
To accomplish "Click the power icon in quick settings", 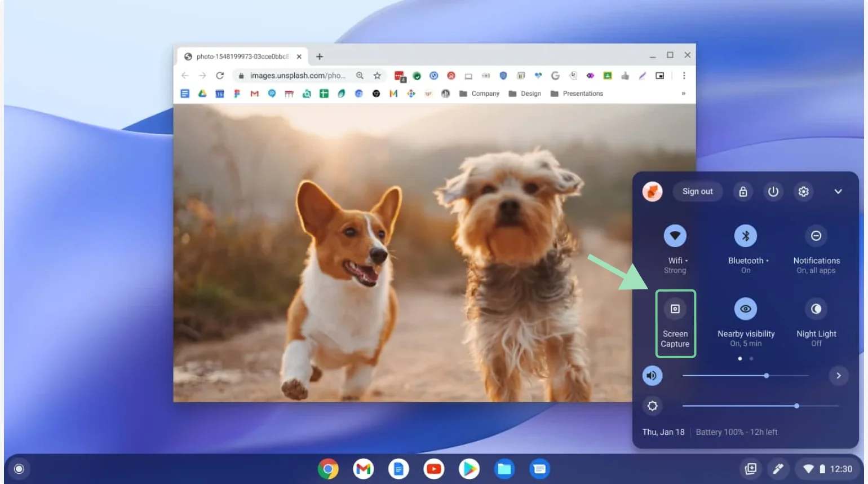I will [x=773, y=191].
